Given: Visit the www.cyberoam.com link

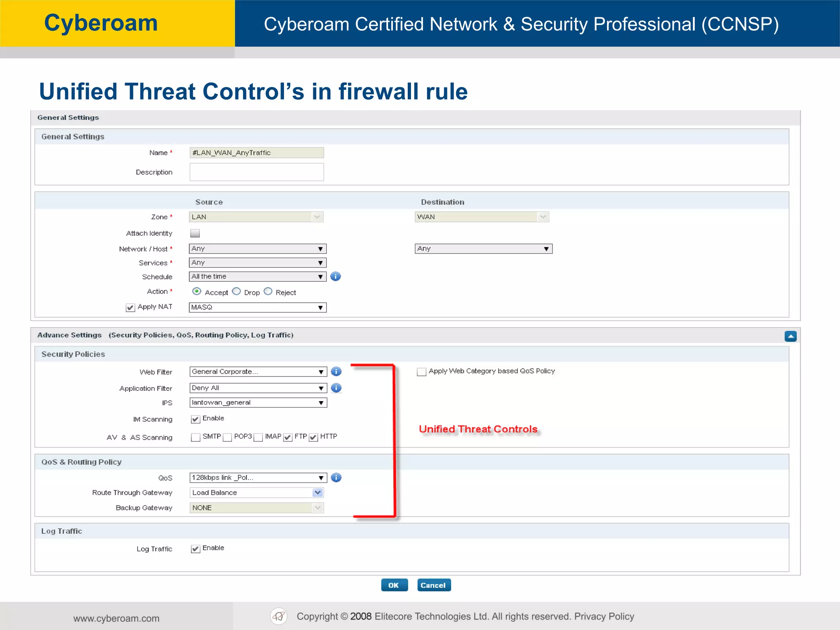Looking at the screenshot, I should [116, 619].
